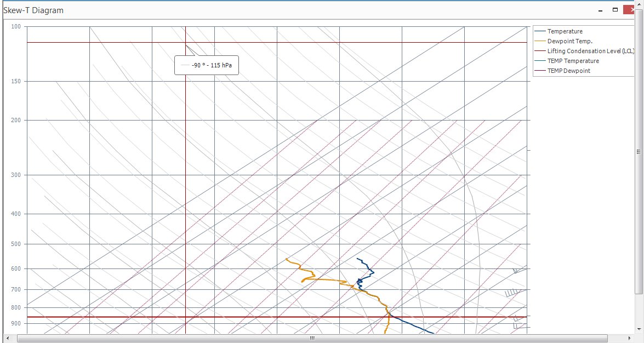
Task: Click the Skew-T Diagram window title
Action: pos(33,10)
